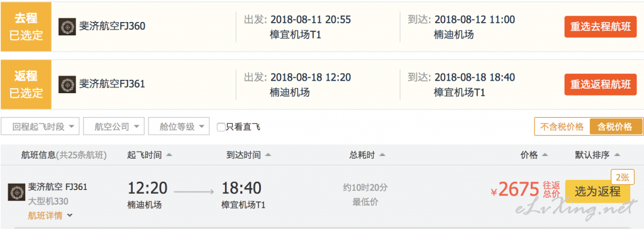Screen dimensions: 644x229
Task: Sort by arrival time arrow
Action: point(268,155)
